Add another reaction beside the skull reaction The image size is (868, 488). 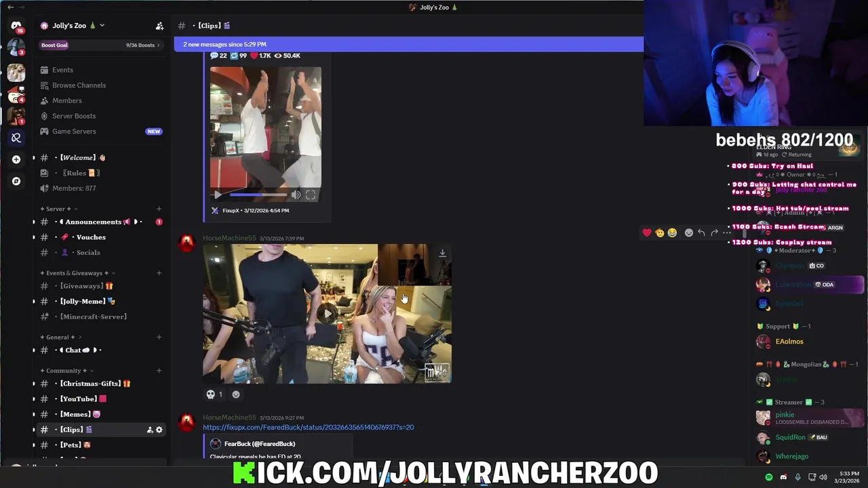pos(236,394)
